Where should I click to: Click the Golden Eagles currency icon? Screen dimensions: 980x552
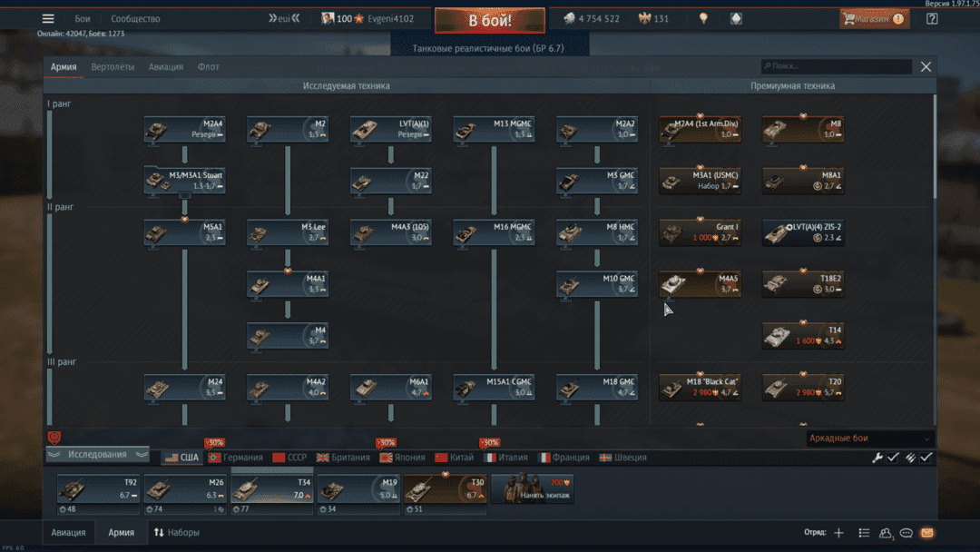pos(645,19)
